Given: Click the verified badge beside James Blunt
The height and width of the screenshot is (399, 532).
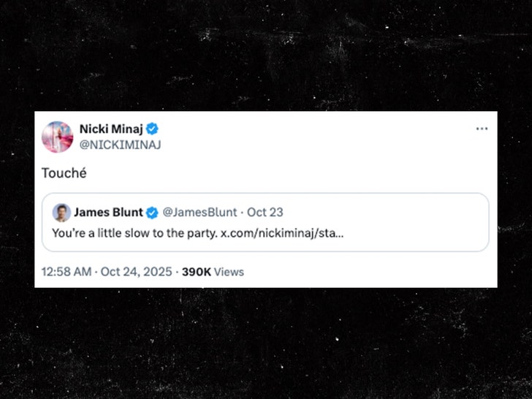Looking at the screenshot, I should tap(152, 213).
